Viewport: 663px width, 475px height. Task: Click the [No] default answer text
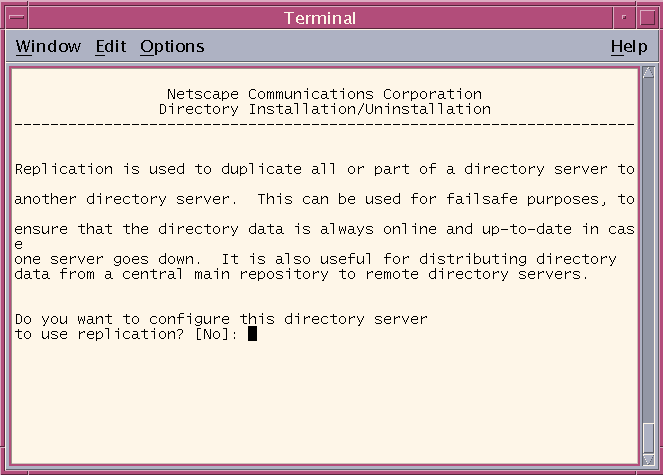[x=212, y=334]
